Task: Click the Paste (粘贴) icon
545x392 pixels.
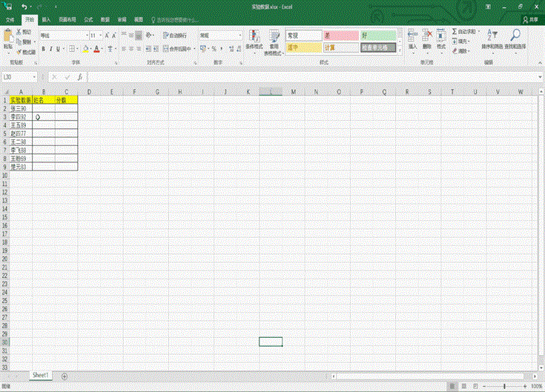Action: coord(8,37)
